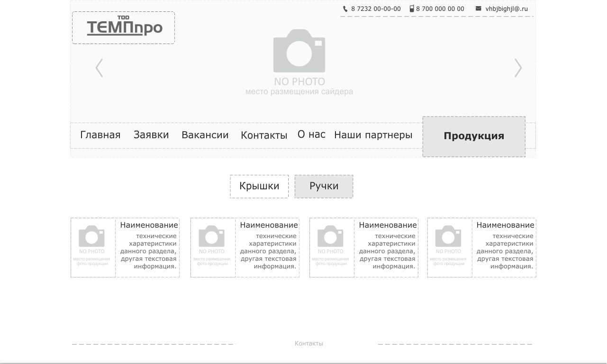Screen dimensions: 607x364
Task: Click the slider NO PHOTO camera placeholder
Action: pos(299,51)
